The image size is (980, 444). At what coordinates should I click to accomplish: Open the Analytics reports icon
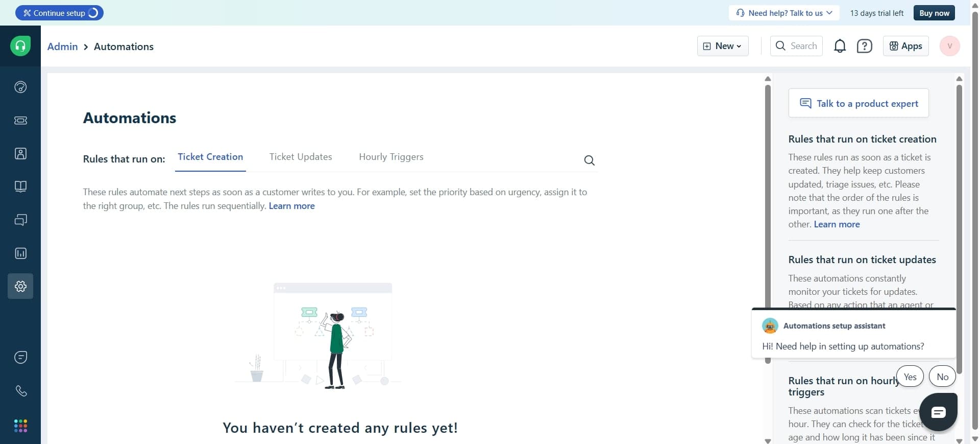(x=20, y=253)
